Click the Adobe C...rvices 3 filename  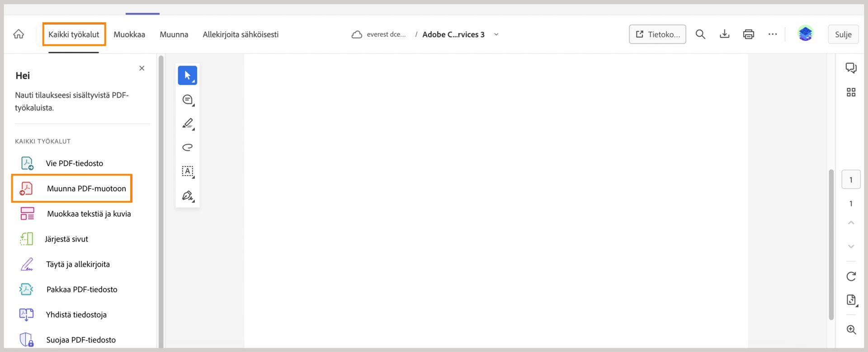(453, 34)
